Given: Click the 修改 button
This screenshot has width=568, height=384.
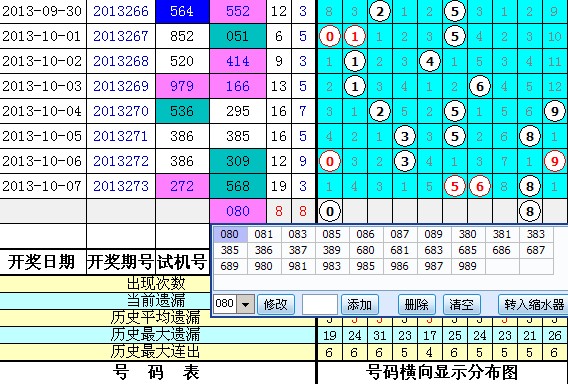Looking at the screenshot, I should pyautogui.click(x=276, y=304).
